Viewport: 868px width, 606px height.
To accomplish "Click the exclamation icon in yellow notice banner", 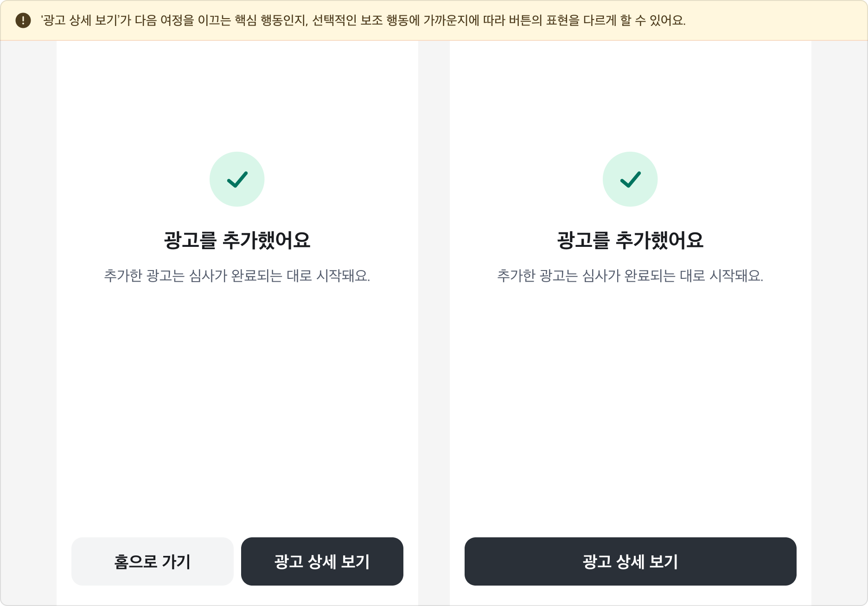I will (x=22, y=19).
